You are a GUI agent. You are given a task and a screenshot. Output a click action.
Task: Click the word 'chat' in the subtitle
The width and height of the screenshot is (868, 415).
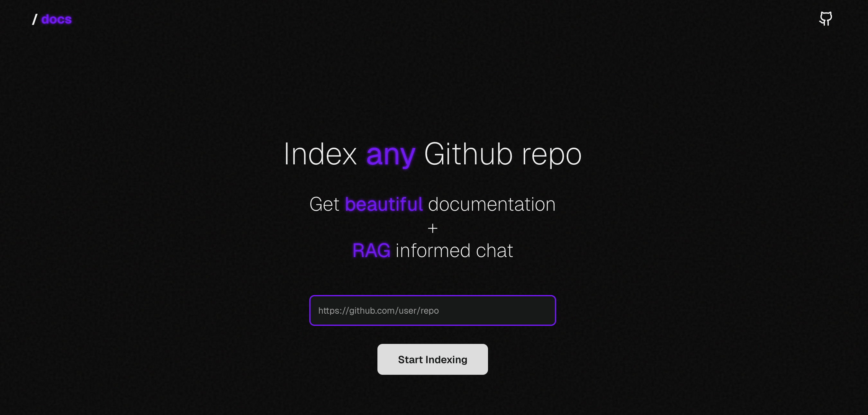[x=494, y=251]
